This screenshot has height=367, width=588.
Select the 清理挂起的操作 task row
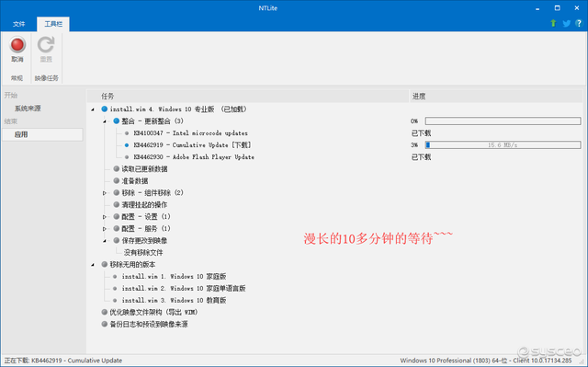144,204
